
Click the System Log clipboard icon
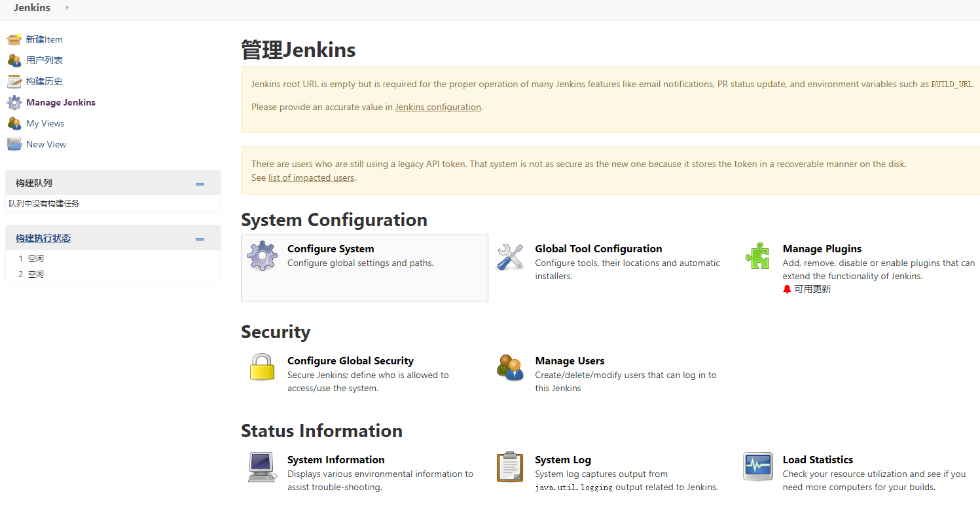click(x=510, y=467)
